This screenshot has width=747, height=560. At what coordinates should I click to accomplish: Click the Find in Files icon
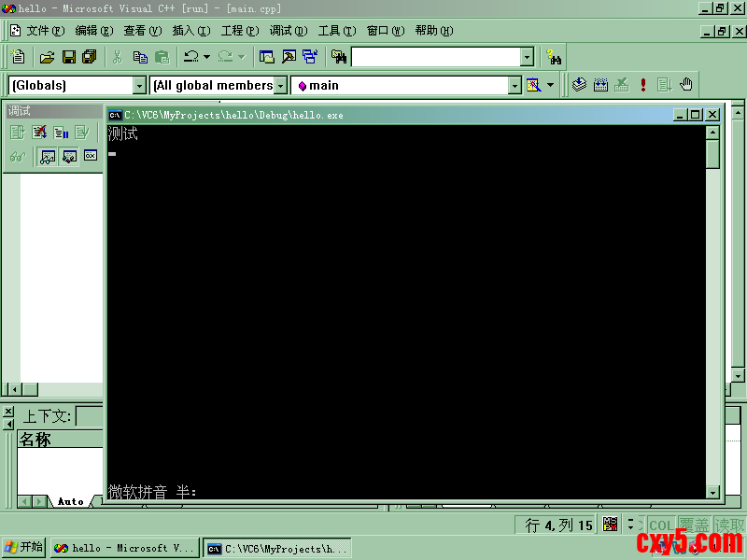[339, 57]
